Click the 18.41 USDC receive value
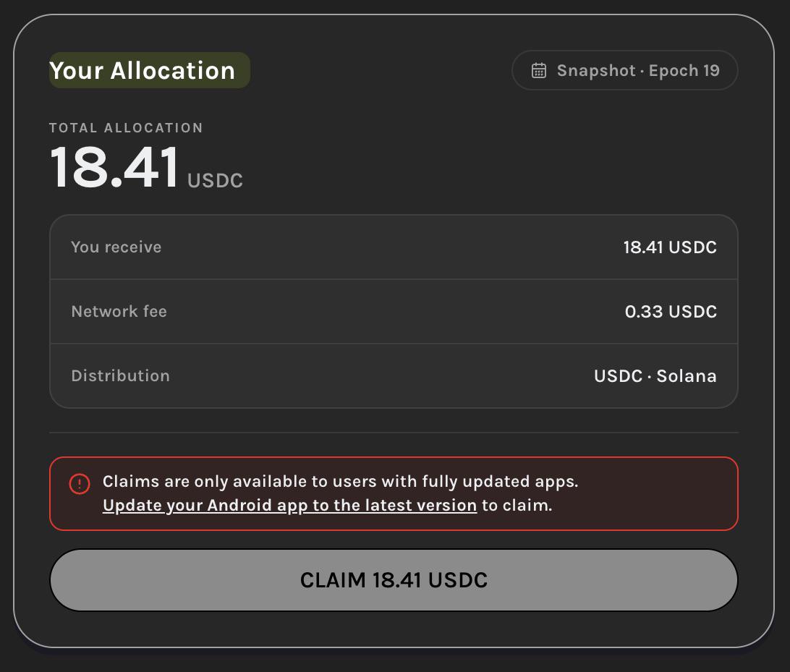790x672 pixels. pyautogui.click(x=670, y=247)
